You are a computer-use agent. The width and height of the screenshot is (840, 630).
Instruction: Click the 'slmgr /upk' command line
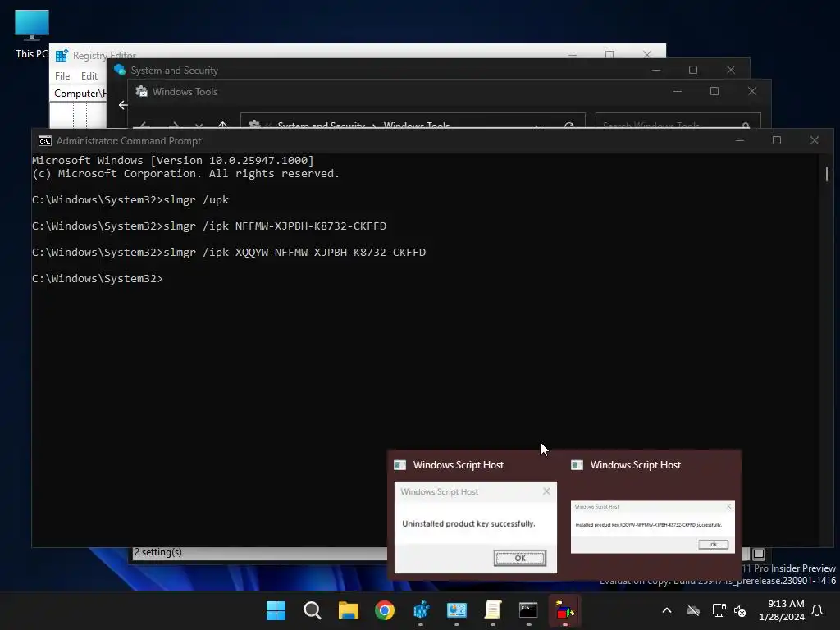coord(130,200)
